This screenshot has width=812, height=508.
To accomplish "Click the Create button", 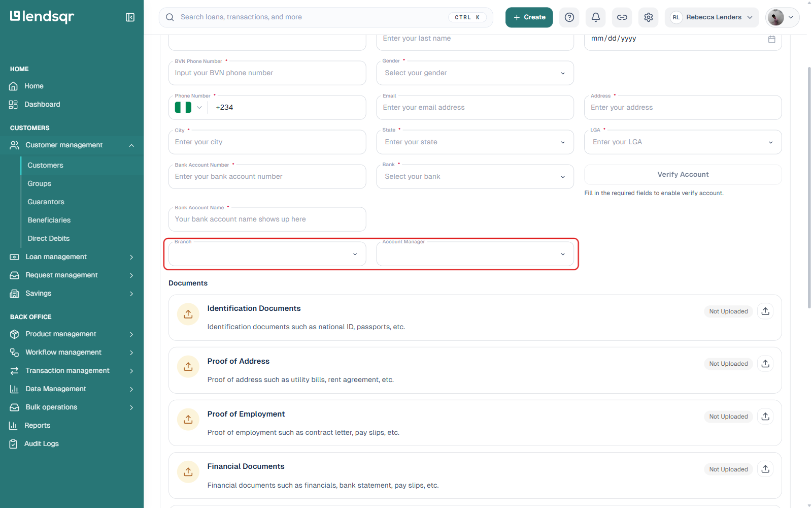I will (529, 17).
